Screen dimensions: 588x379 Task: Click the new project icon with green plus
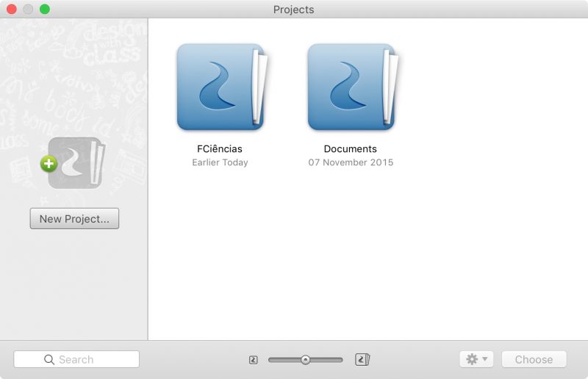(73, 163)
